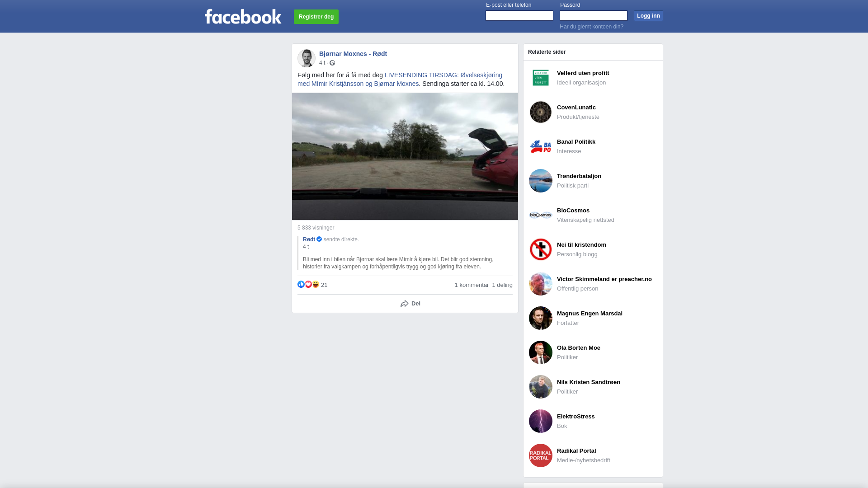Viewport: 868px width, 488px height.
Task: Click the Logg inn button
Action: pyautogui.click(x=648, y=16)
